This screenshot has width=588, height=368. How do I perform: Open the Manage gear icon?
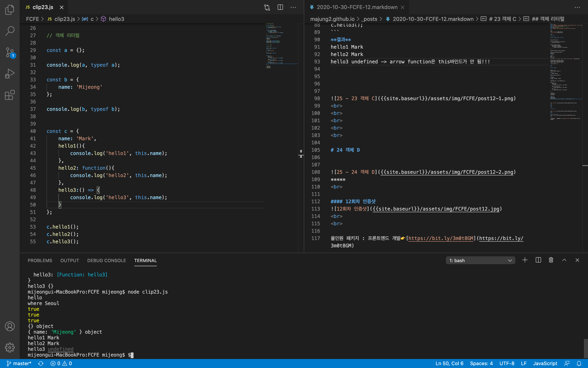(x=10, y=347)
